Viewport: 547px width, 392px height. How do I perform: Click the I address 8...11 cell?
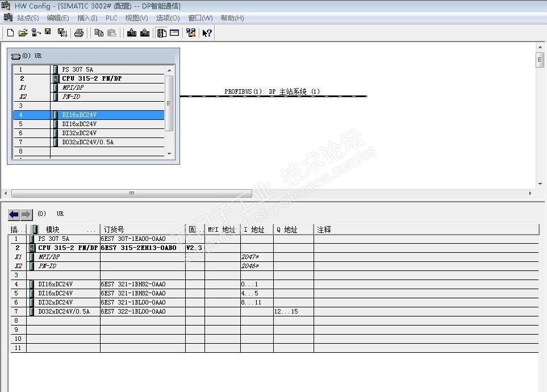257,302
